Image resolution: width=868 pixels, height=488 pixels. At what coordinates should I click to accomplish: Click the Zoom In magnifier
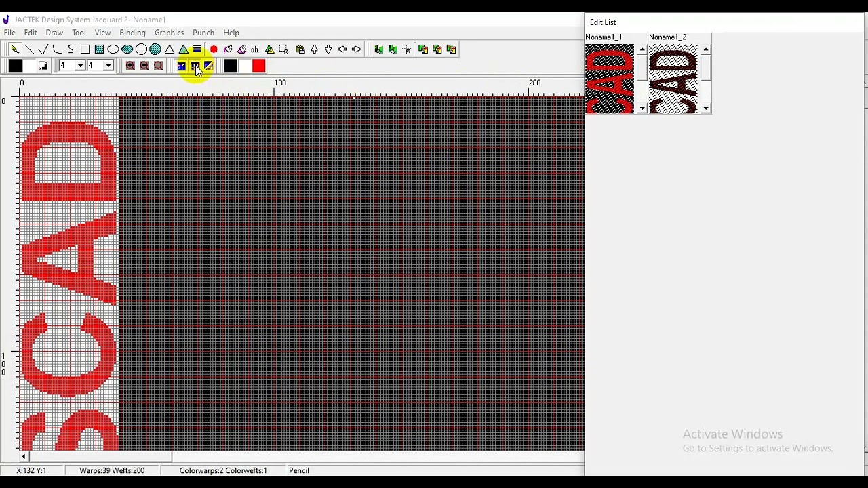click(x=130, y=66)
